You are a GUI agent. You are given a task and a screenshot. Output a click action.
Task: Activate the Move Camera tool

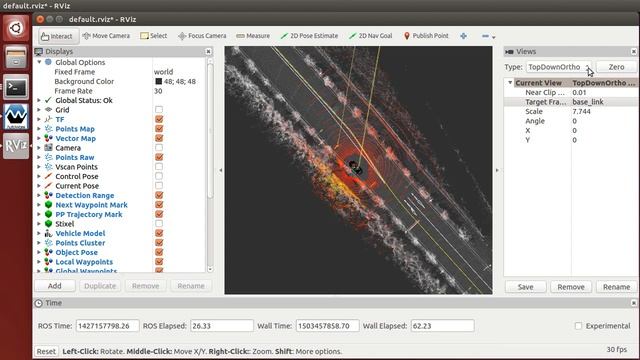[x=106, y=36]
